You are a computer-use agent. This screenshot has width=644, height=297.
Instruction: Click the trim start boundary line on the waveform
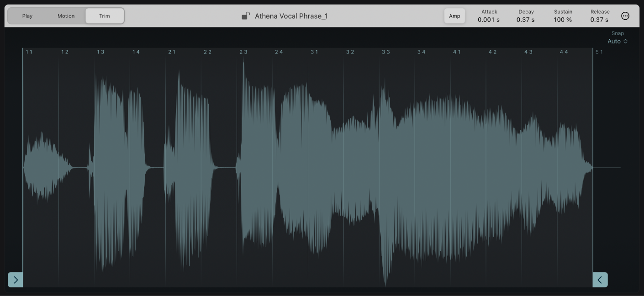[x=23, y=169]
